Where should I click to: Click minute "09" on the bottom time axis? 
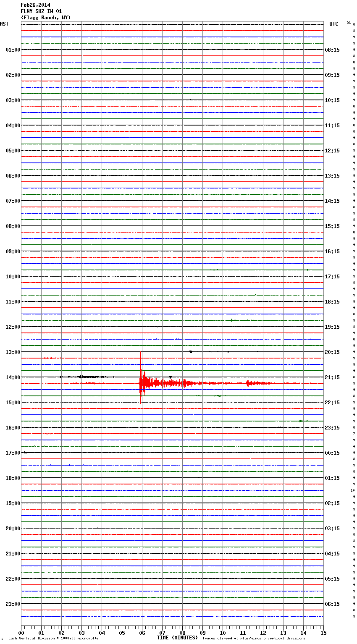point(202,633)
